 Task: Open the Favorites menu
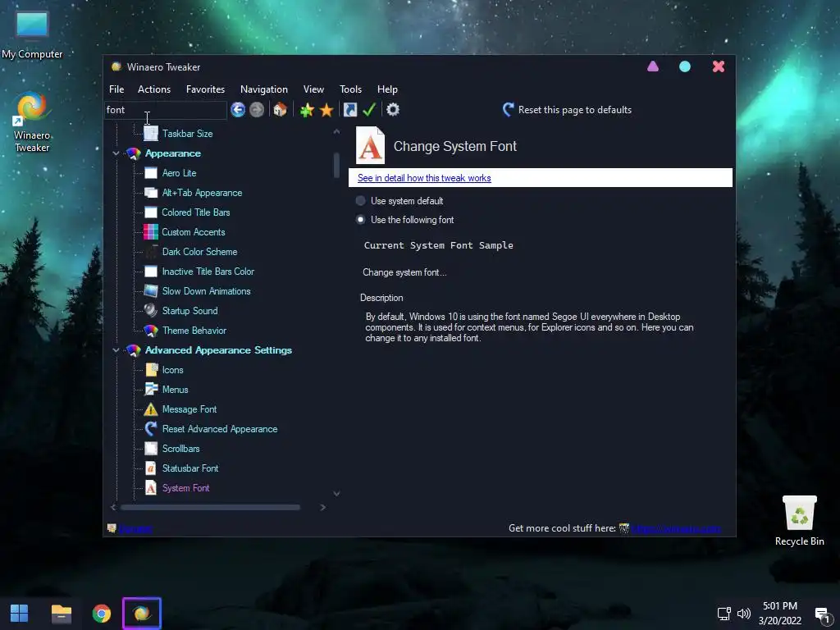pyautogui.click(x=205, y=89)
